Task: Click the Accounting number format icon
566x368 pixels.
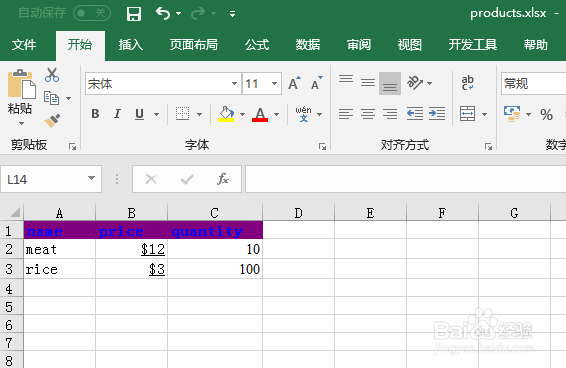Action: pos(512,114)
